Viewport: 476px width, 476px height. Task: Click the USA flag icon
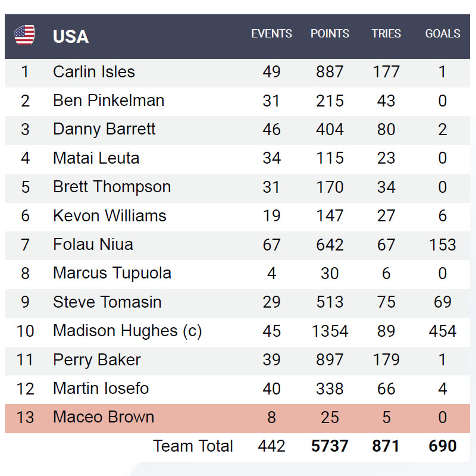[x=24, y=35]
